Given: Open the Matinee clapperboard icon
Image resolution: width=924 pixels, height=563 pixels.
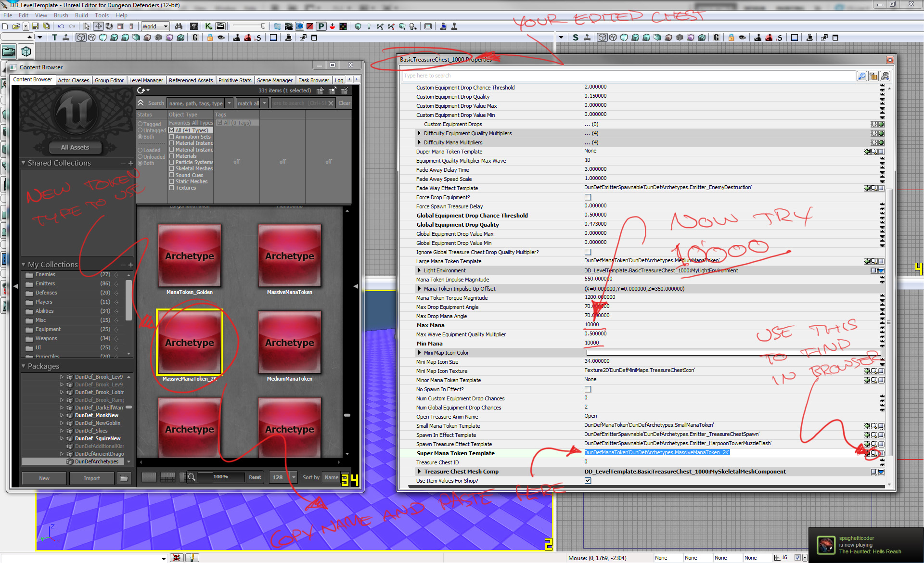Looking at the screenshot, I should [x=220, y=26].
